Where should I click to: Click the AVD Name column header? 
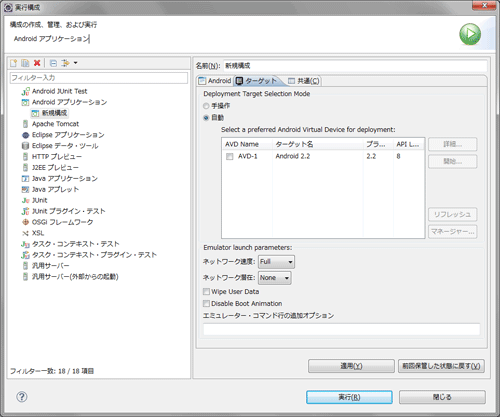pos(247,144)
